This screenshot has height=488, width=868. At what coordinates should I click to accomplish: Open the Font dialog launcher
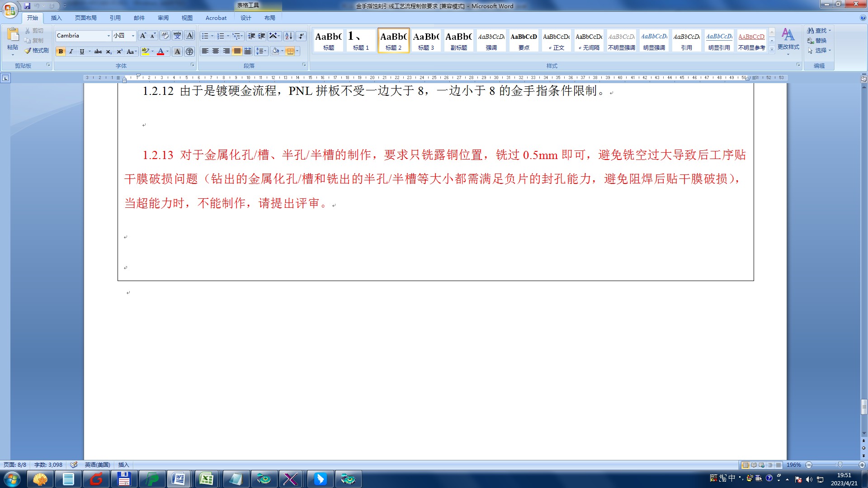point(193,65)
